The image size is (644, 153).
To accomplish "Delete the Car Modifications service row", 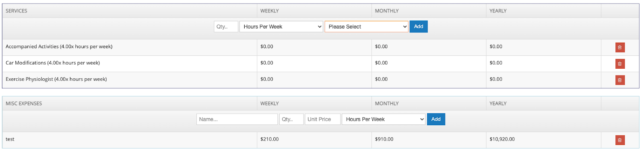I will [x=620, y=64].
